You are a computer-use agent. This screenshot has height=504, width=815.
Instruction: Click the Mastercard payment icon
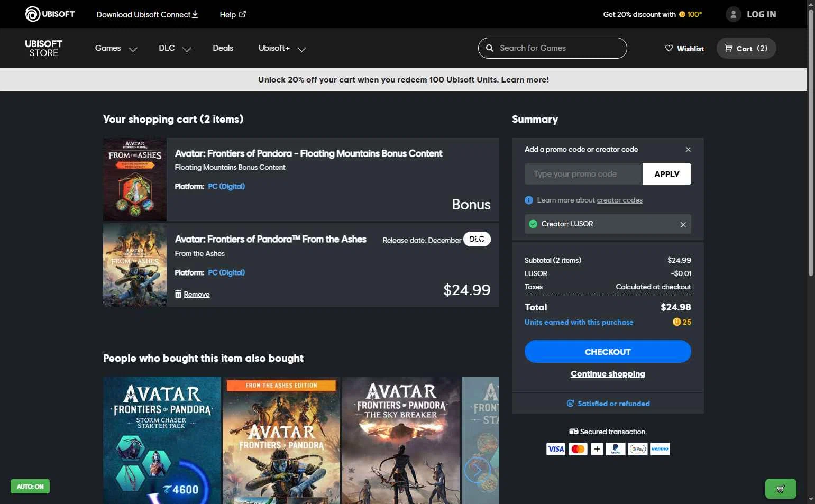[578, 449]
